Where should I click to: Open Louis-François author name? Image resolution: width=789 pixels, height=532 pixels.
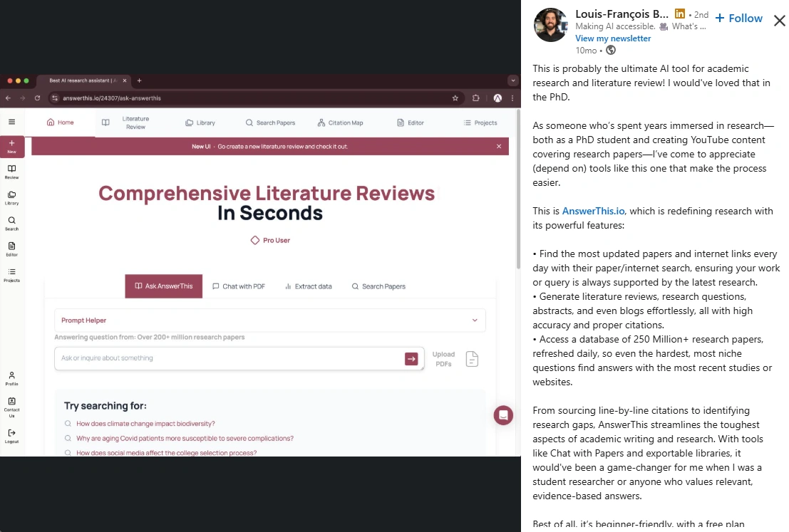coord(622,14)
